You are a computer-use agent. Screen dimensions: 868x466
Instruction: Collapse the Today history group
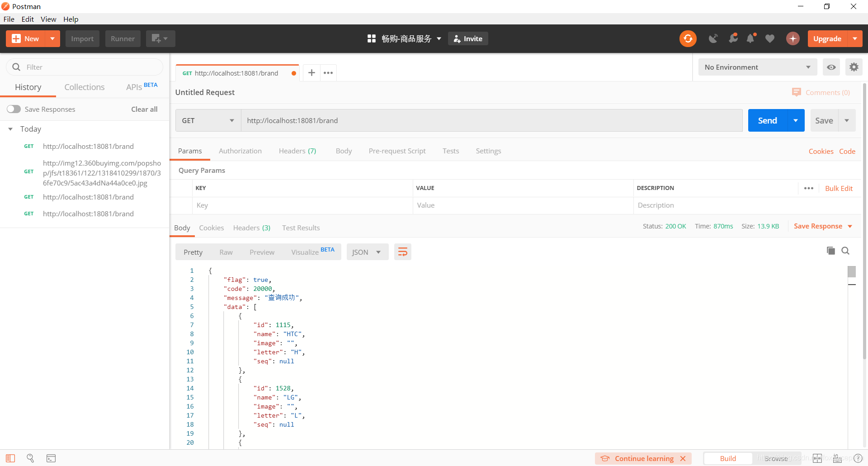click(10, 129)
